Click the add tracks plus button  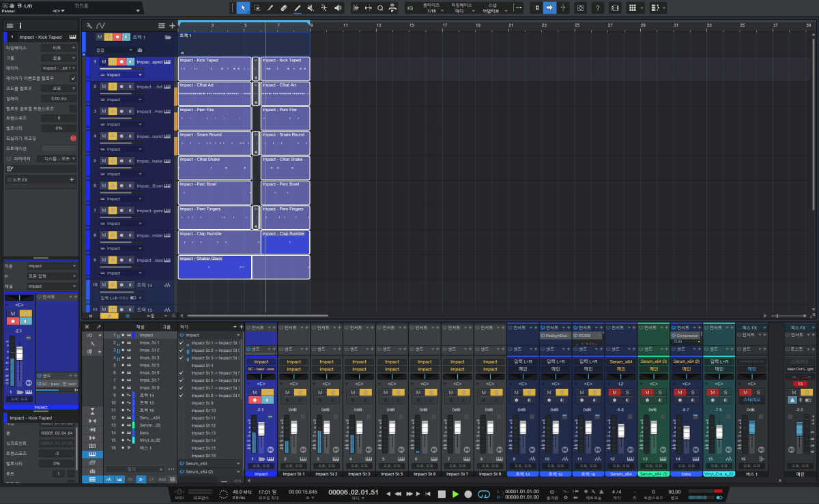pos(172,25)
